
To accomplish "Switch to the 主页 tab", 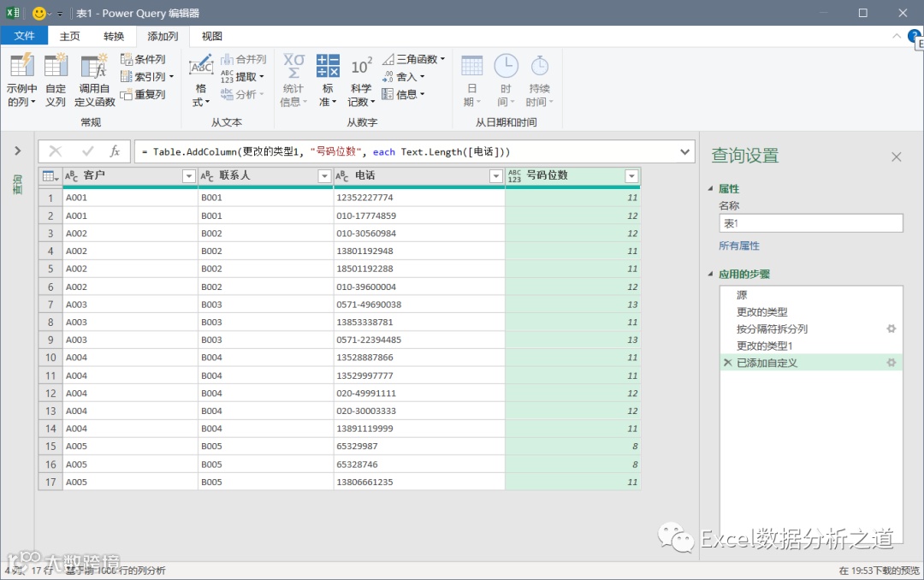I will (x=69, y=36).
